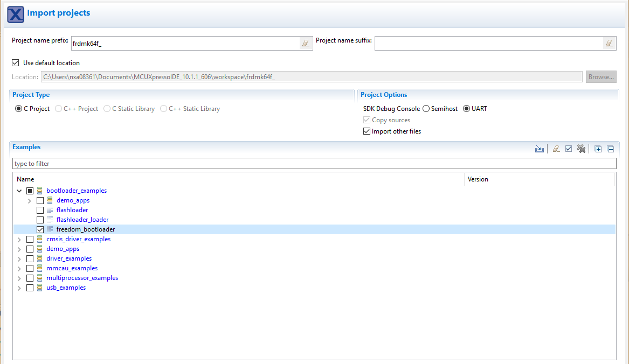Image resolution: width=629 pixels, height=364 pixels.
Task: Select the flashloader_loader tree item
Action: (x=82, y=220)
